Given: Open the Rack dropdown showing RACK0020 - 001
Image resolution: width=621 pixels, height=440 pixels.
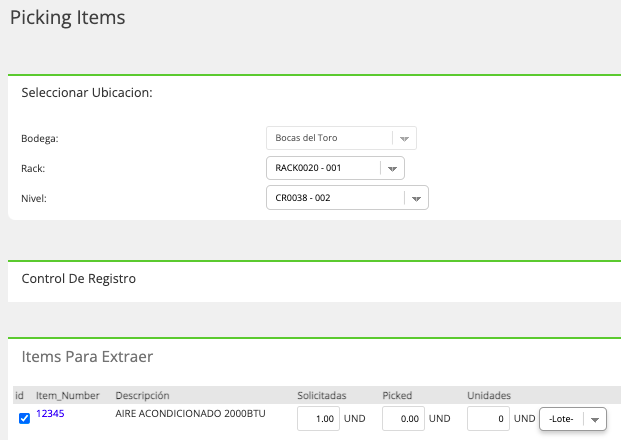Looking at the screenshot, I should pos(335,168).
